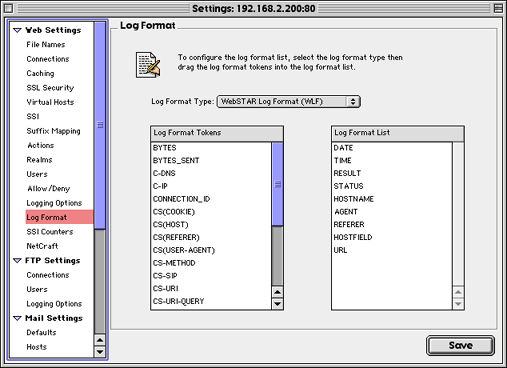This screenshot has height=368, width=507.
Task: Select RESULT in Log Format List
Action: (347, 173)
